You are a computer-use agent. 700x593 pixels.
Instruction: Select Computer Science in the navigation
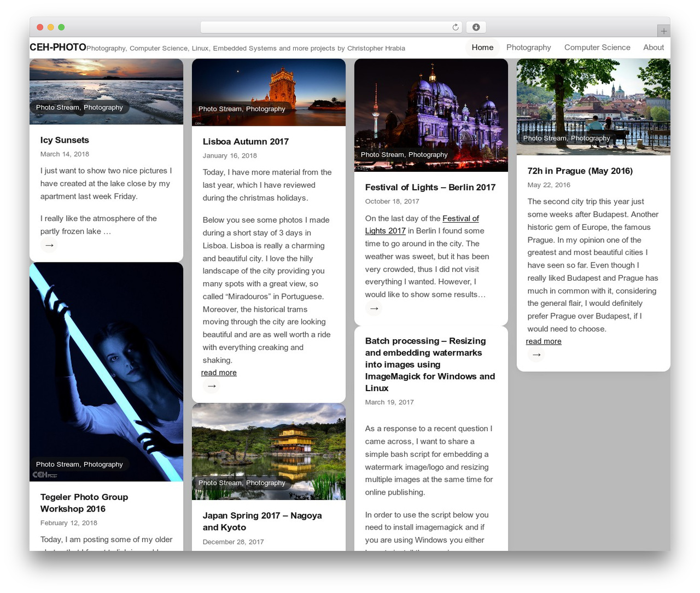tap(597, 48)
